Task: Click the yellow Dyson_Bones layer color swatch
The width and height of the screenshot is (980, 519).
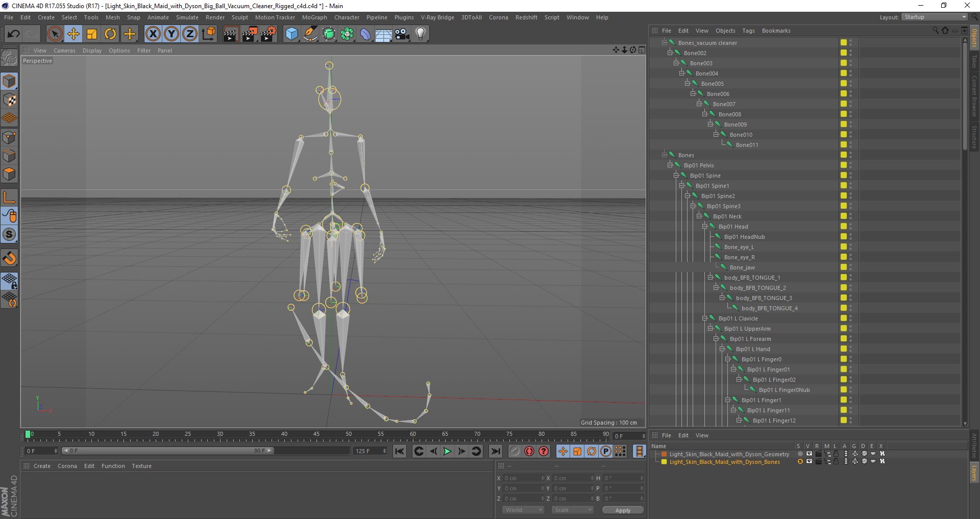Action: coord(664,462)
